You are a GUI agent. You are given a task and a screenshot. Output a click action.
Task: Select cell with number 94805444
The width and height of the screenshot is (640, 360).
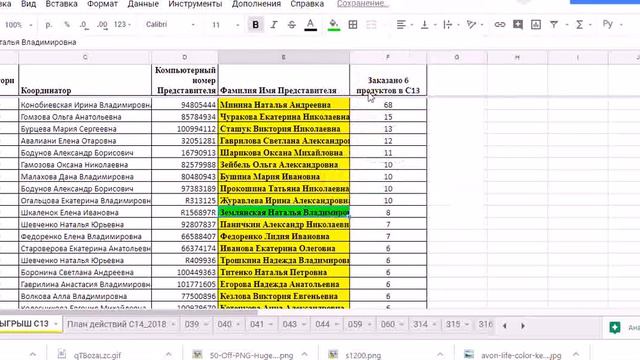click(x=184, y=105)
